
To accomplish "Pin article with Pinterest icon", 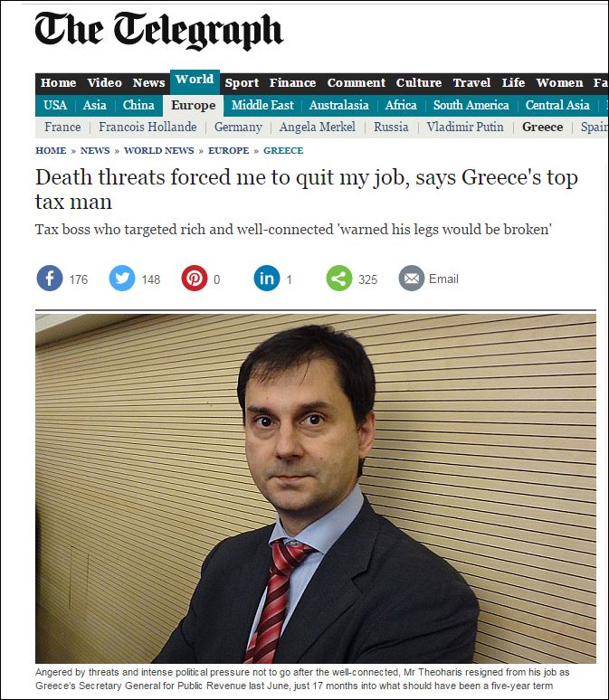I will pos(195,279).
